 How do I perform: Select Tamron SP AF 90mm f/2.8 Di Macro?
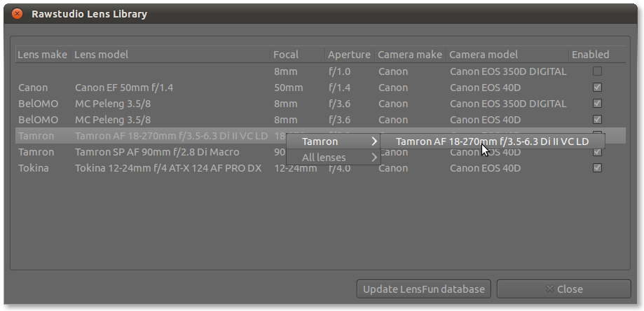(157, 152)
